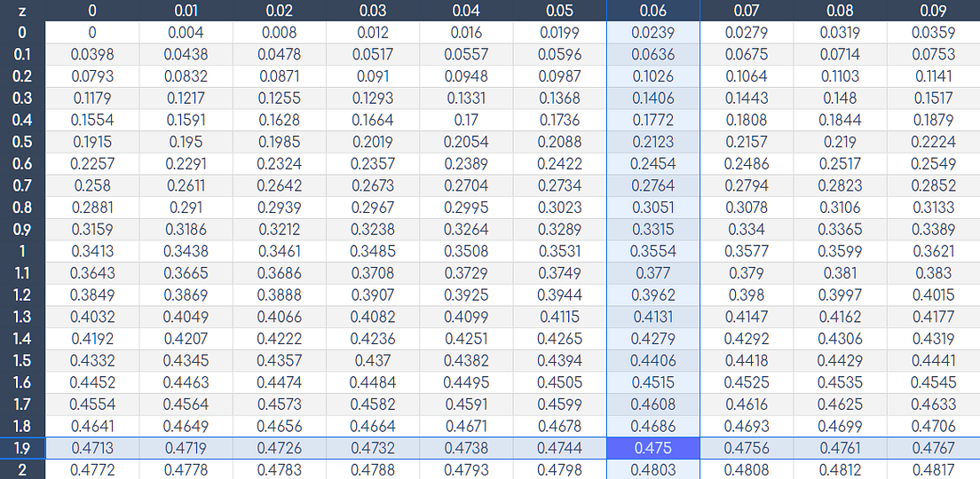Select the 0.4767 cell
This screenshot has height=479, width=980.
coord(934,449)
